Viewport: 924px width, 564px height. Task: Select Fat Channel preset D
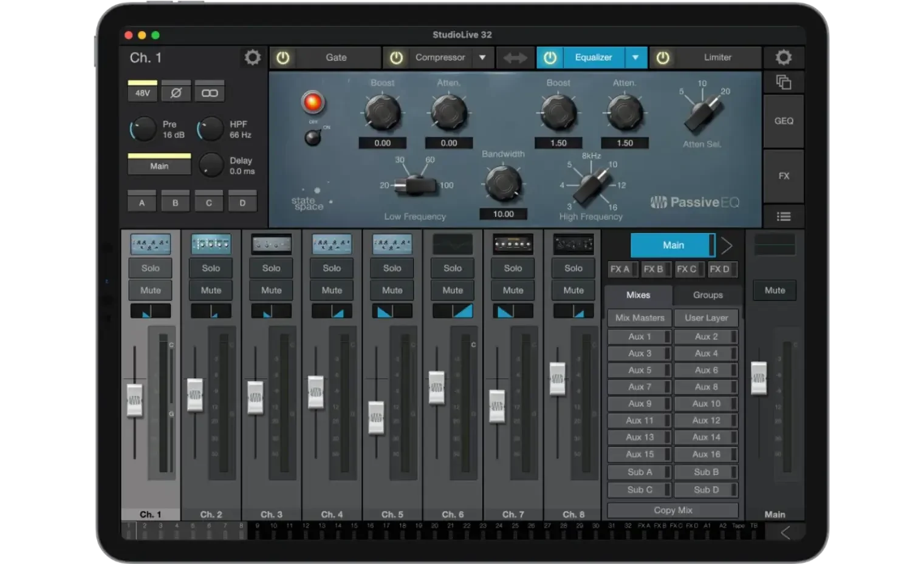(242, 203)
